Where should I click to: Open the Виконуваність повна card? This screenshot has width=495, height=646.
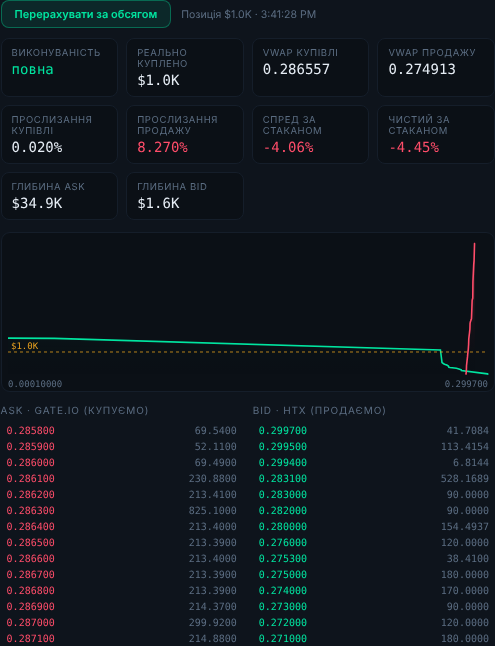[60, 67]
